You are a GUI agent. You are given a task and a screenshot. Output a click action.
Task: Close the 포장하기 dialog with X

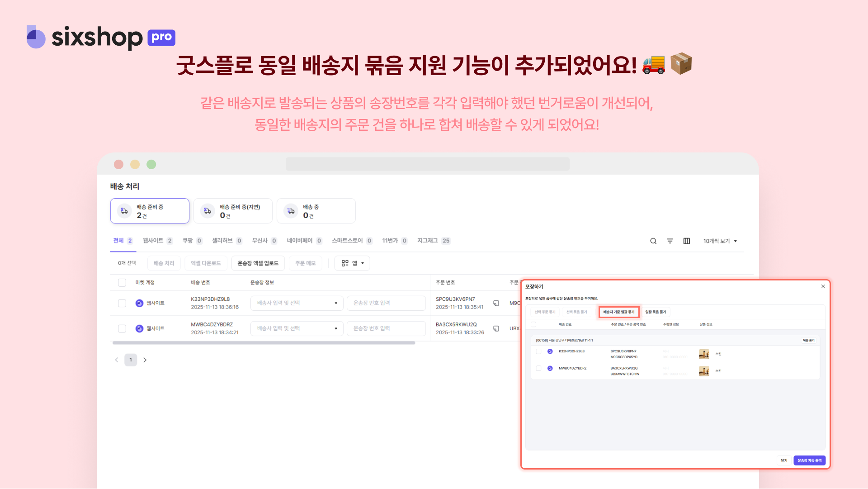(823, 286)
